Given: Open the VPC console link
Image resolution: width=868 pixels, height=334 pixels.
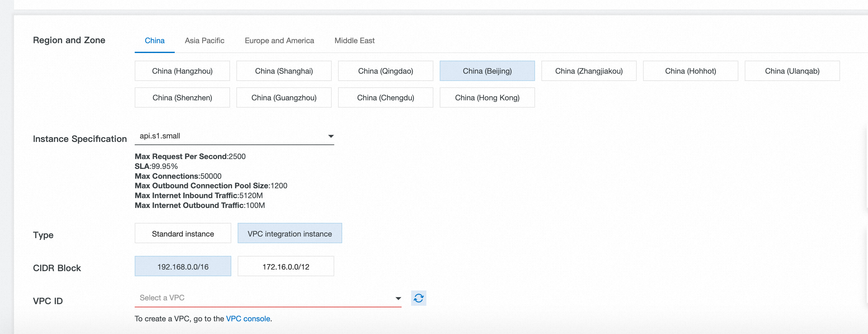Looking at the screenshot, I should tap(248, 318).
